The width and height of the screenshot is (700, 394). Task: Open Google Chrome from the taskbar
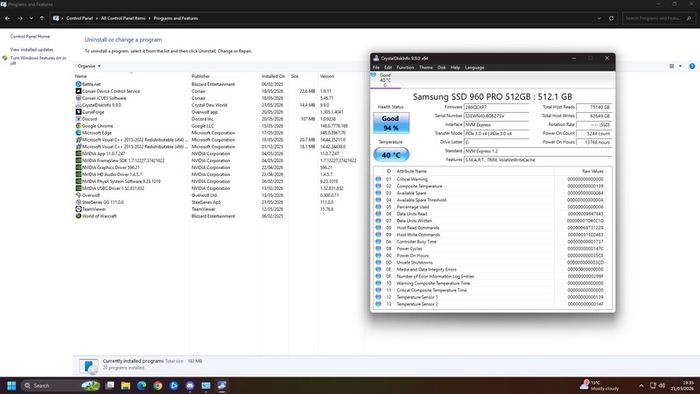pos(158,386)
